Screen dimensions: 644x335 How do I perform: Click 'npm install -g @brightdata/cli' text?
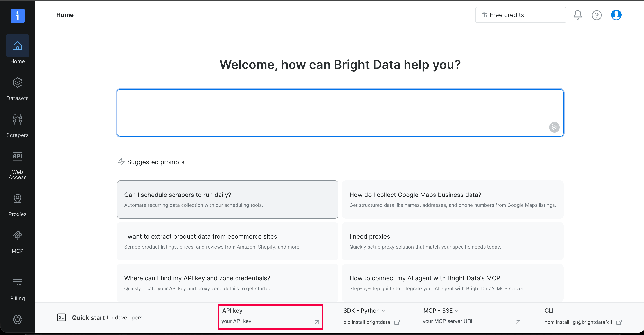pos(578,322)
